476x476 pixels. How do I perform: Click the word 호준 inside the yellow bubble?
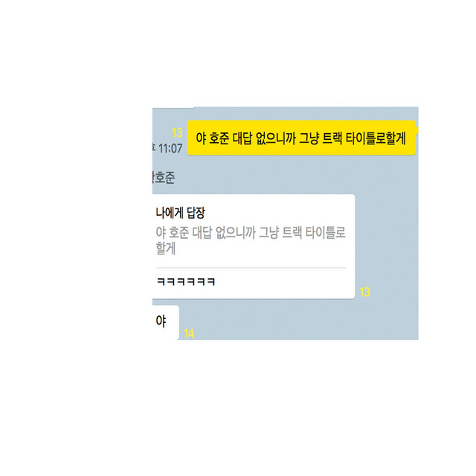pyautogui.click(x=219, y=138)
